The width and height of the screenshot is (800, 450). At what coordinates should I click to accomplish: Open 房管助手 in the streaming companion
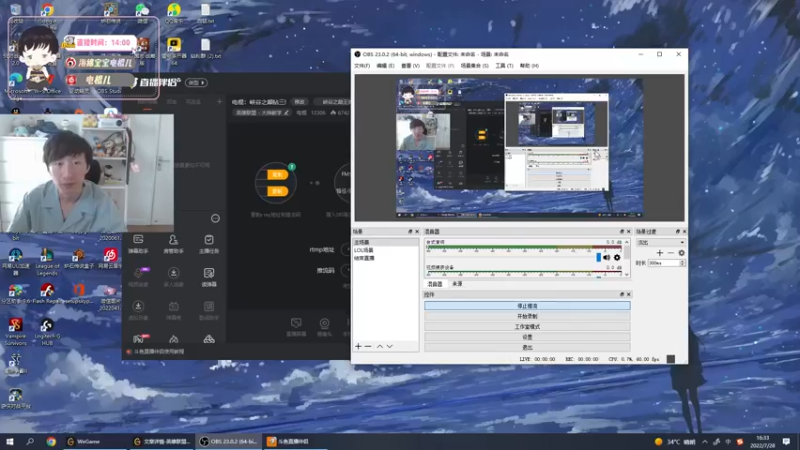coord(173,244)
